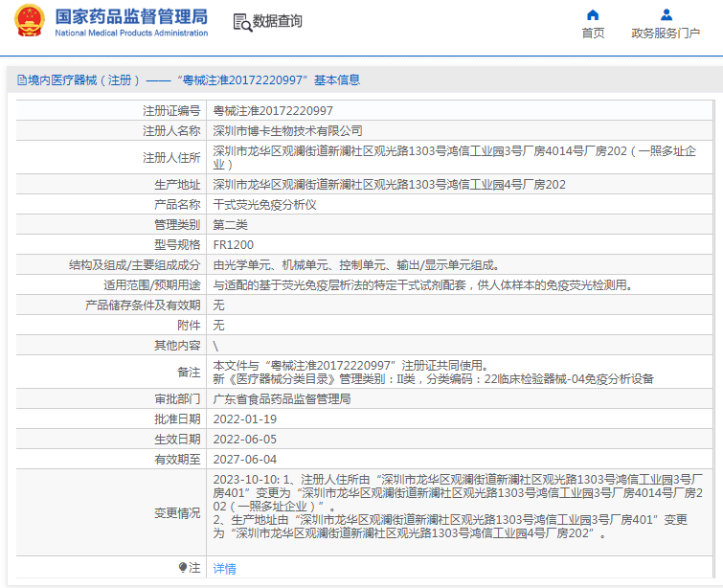
Task: Click the 审批部门 row label
Action: point(177,399)
